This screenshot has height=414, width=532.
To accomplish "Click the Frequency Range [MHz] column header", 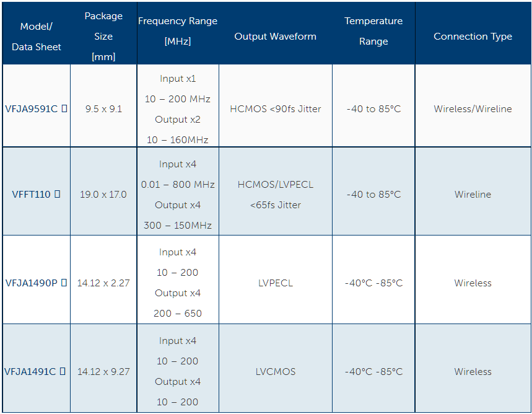I will [178, 31].
